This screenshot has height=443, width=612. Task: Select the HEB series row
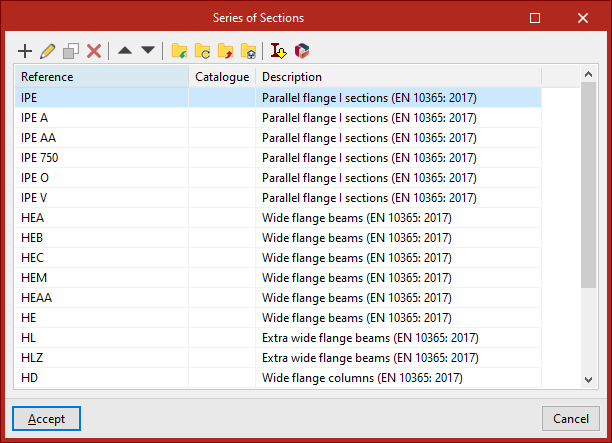tap(100, 237)
